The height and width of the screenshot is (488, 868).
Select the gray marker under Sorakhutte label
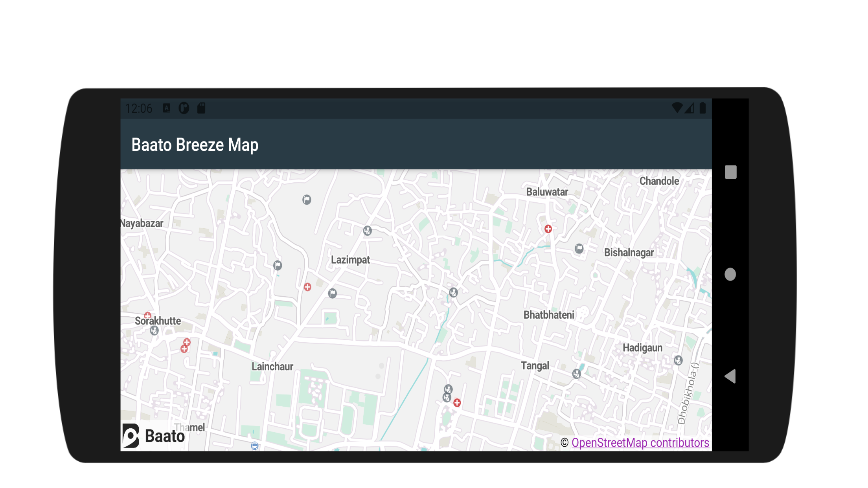point(154,330)
